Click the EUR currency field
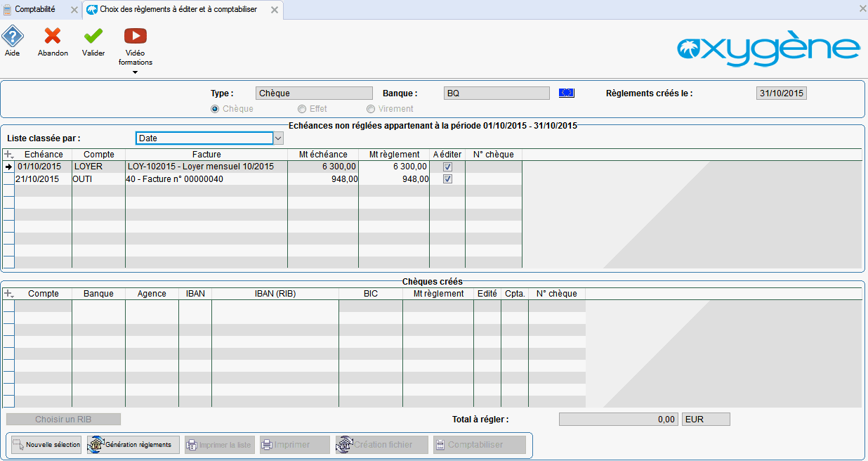The width and height of the screenshot is (868, 461). pyautogui.click(x=706, y=420)
